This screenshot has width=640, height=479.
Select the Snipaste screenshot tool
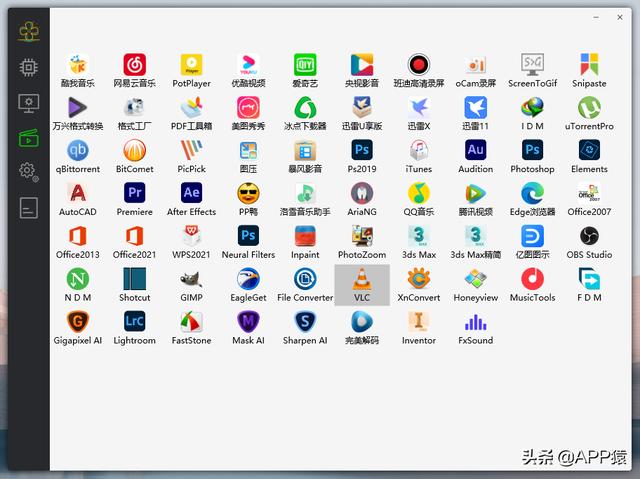589,71
